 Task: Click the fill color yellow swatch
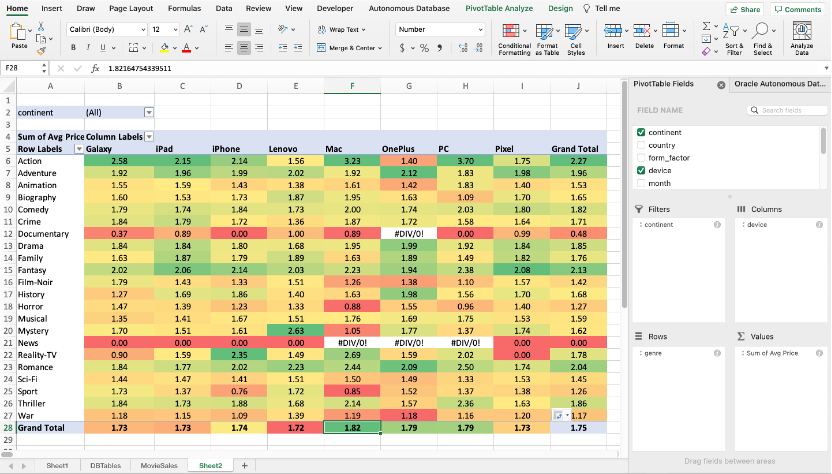tap(164, 48)
